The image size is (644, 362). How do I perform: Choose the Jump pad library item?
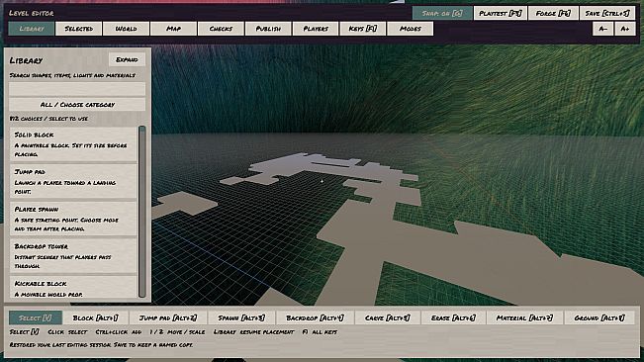coord(73,181)
